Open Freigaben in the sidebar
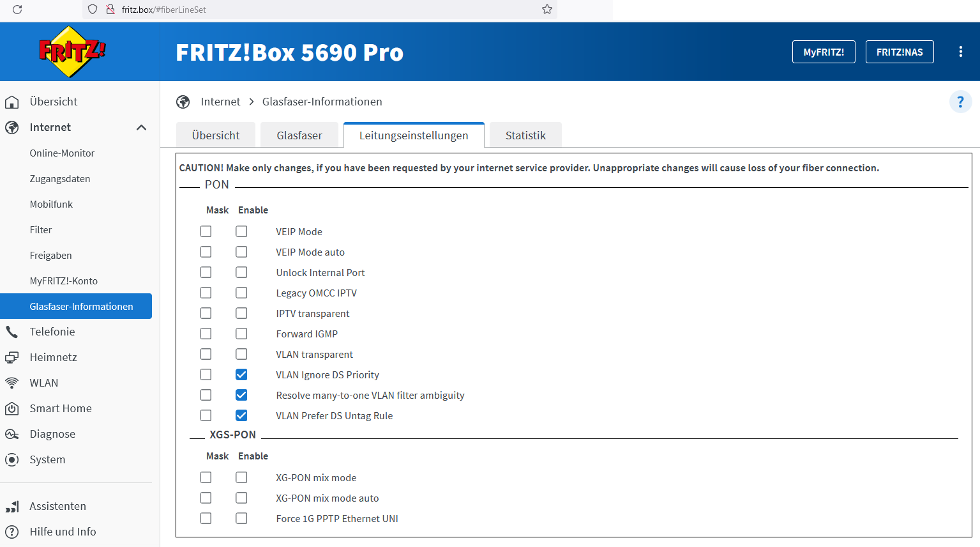Image resolution: width=980 pixels, height=547 pixels. (x=50, y=256)
